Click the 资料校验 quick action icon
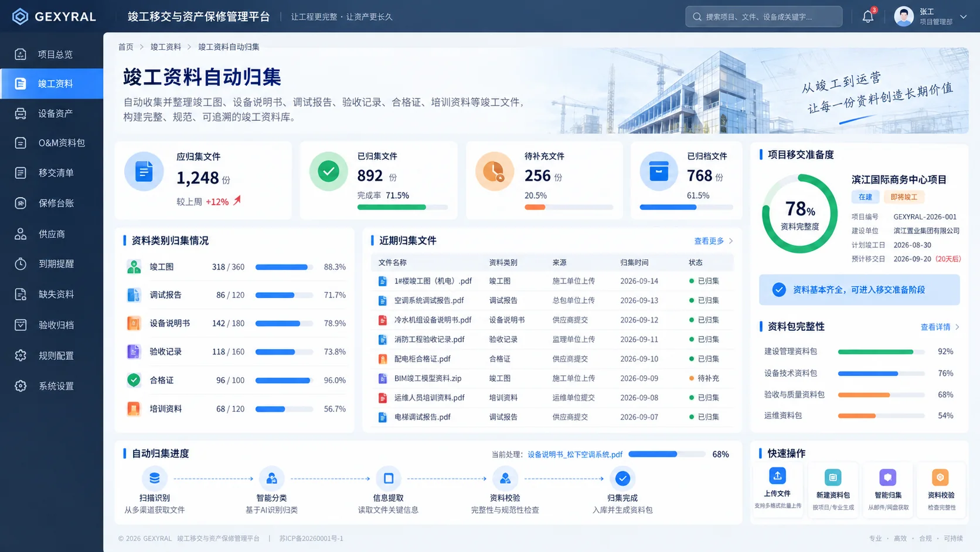The image size is (980, 552). pos(940,478)
